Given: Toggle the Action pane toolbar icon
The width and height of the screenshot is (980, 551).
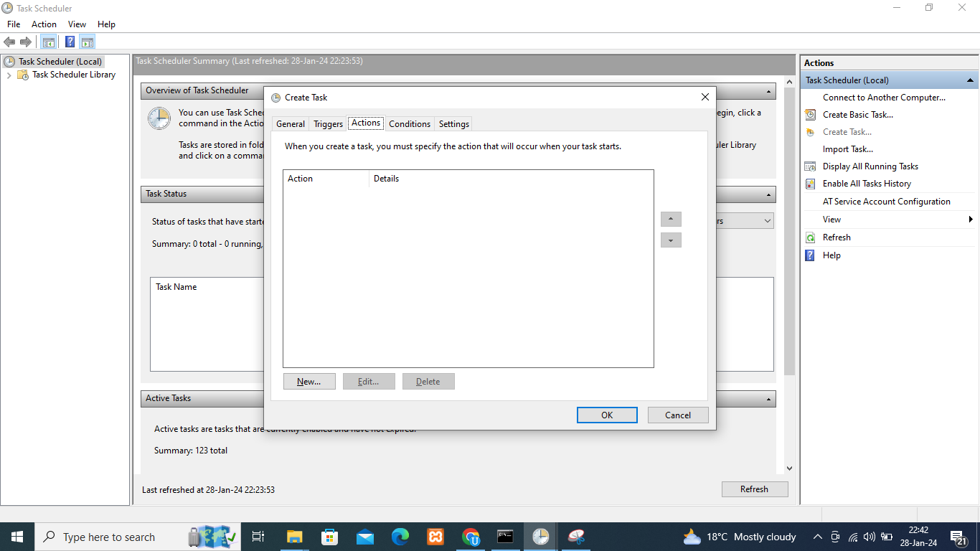Looking at the screenshot, I should pos(88,42).
